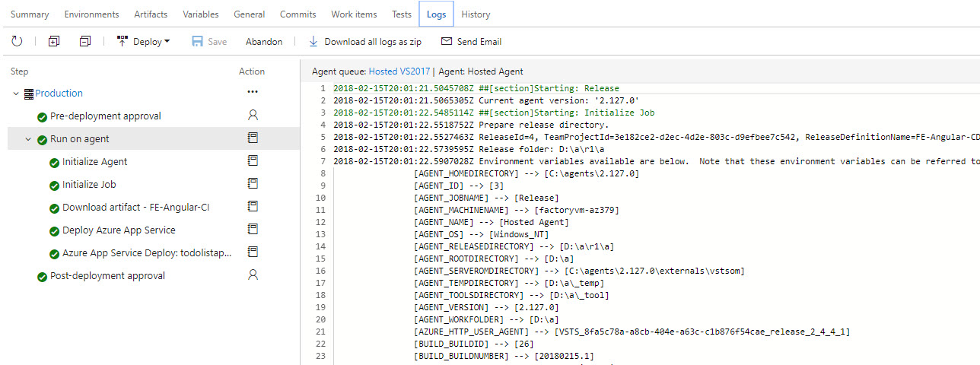Image resolution: width=980 pixels, height=365 pixels.
Task: Open the General tab
Action: (x=250, y=14)
